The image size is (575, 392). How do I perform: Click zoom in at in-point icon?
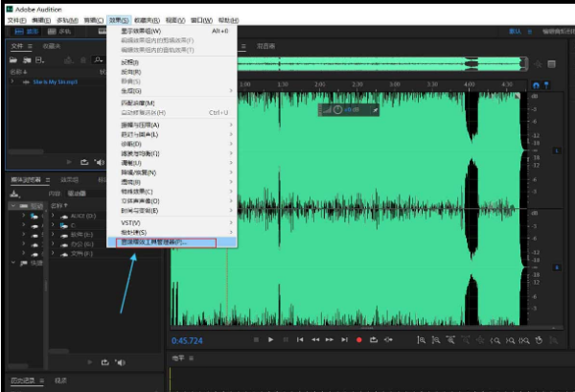pyautogui.click(x=495, y=340)
